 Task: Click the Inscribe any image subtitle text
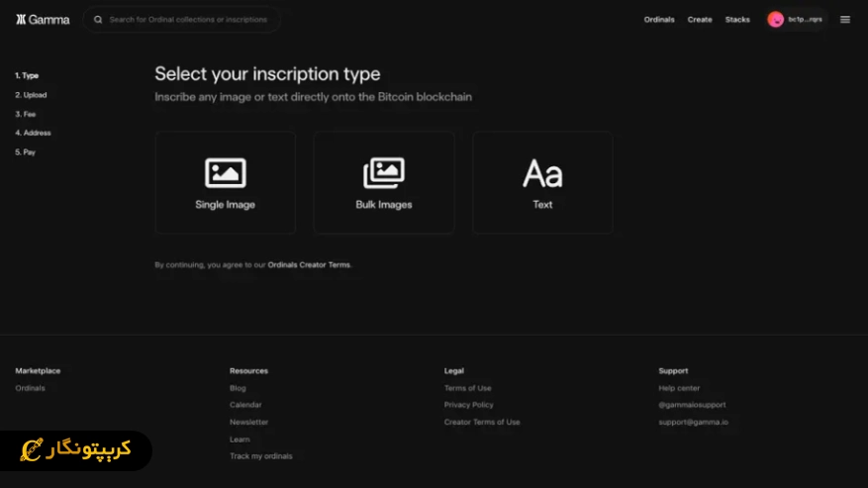[x=314, y=97]
